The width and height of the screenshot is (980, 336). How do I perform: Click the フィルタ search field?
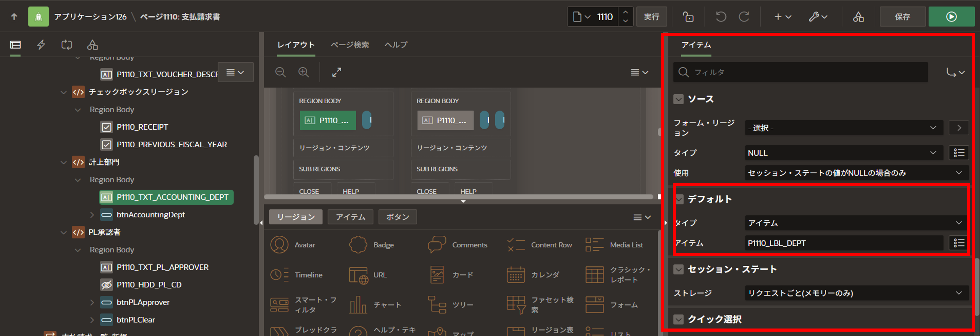point(803,72)
